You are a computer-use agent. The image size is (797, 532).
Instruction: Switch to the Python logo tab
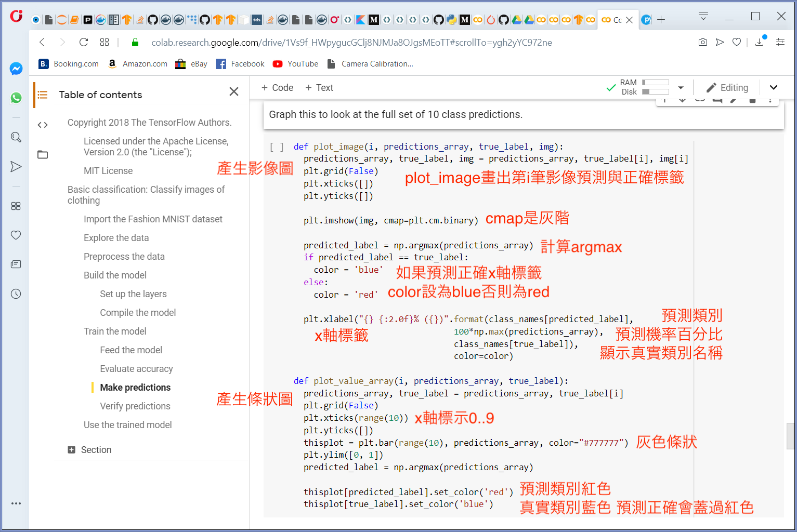tap(452, 20)
